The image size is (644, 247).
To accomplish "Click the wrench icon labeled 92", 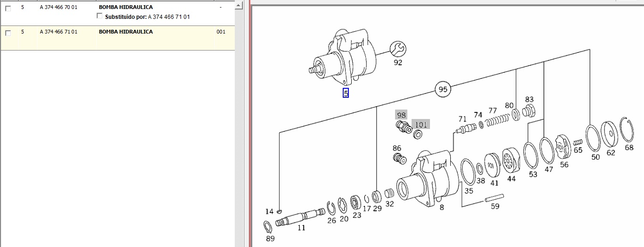I will 398,49.
